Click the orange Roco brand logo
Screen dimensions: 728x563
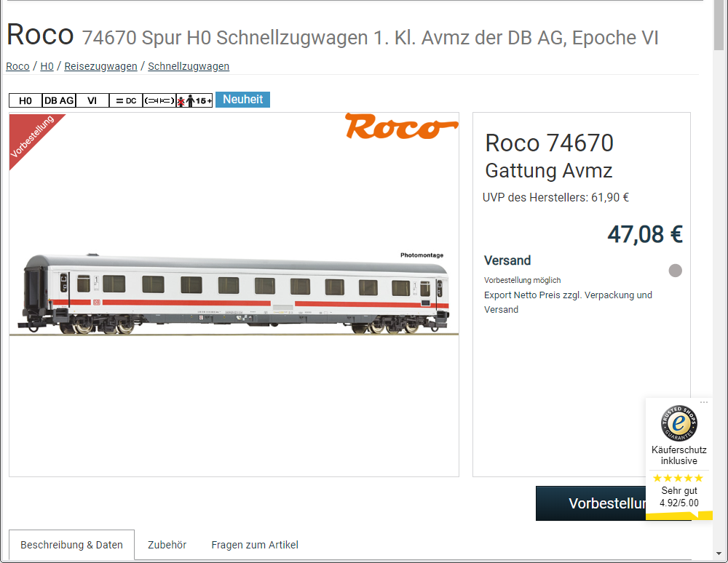click(x=402, y=126)
